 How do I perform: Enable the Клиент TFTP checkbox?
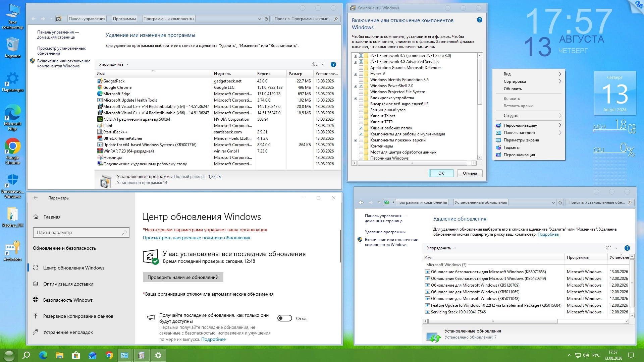coord(361,122)
